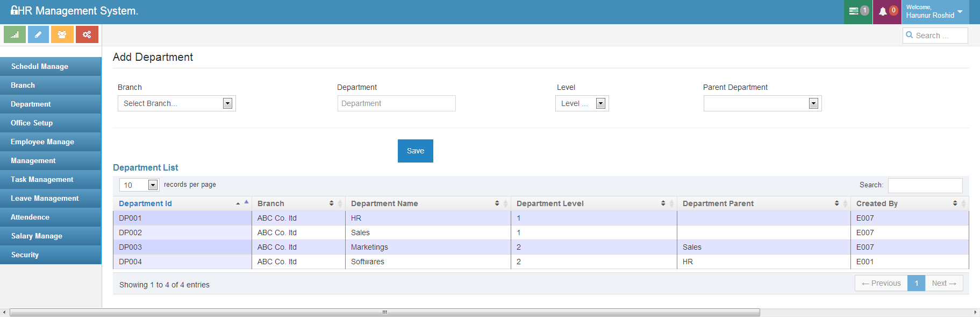
Task: Click the red gears settings shortcut icon
Action: tap(87, 34)
